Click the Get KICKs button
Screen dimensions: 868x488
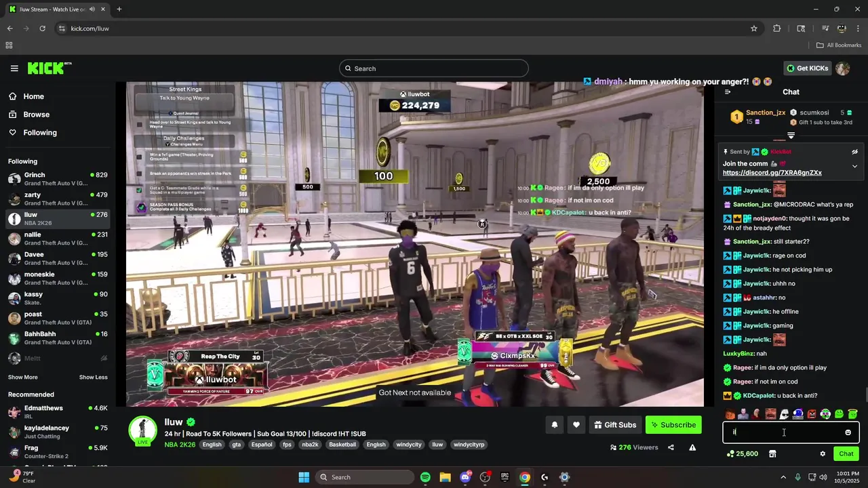click(807, 68)
